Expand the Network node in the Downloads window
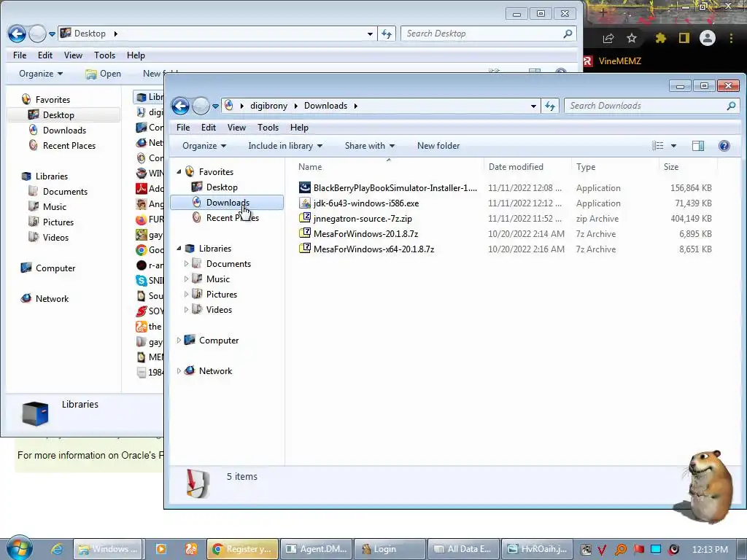The image size is (747, 560). click(x=179, y=370)
